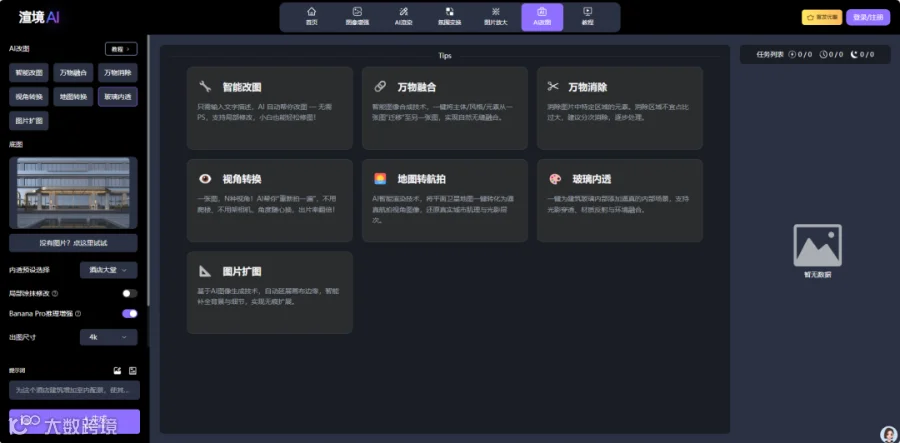Open the 教程 expander button beside AI改图
Image resolution: width=900 pixels, height=443 pixels.
tap(121, 49)
